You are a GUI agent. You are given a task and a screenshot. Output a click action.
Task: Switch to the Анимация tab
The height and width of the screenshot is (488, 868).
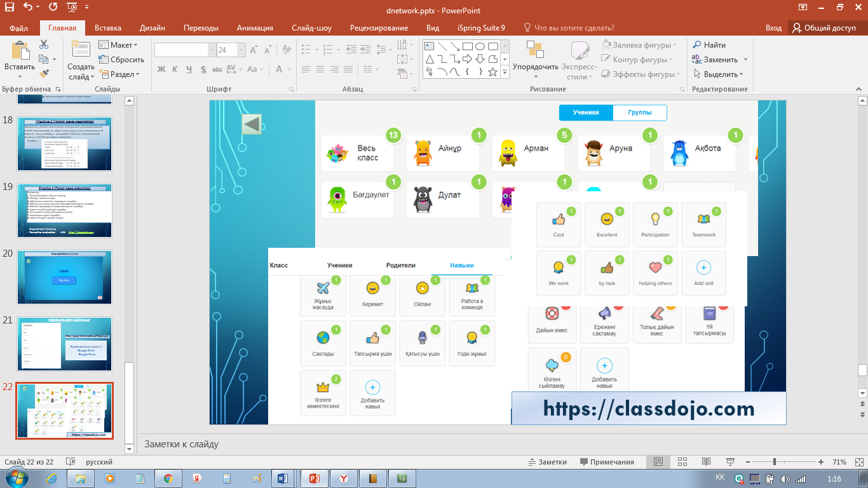(255, 28)
